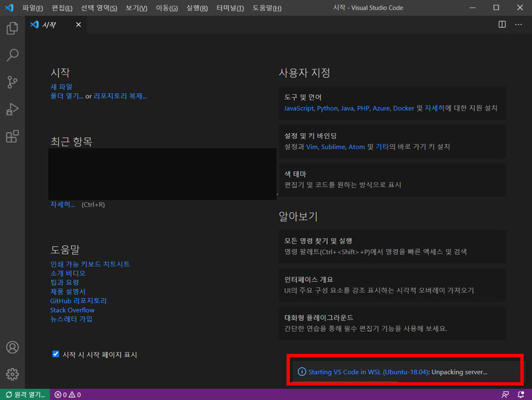This screenshot has height=400, width=532.
Task: Open the 선택 영역(S) menu
Action: 99,8
